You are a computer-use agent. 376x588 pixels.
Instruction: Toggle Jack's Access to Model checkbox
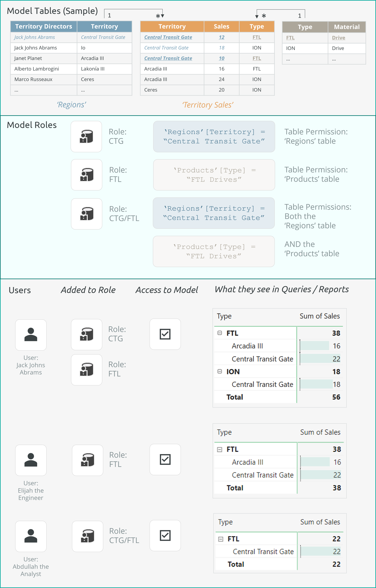pyautogui.click(x=165, y=334)
